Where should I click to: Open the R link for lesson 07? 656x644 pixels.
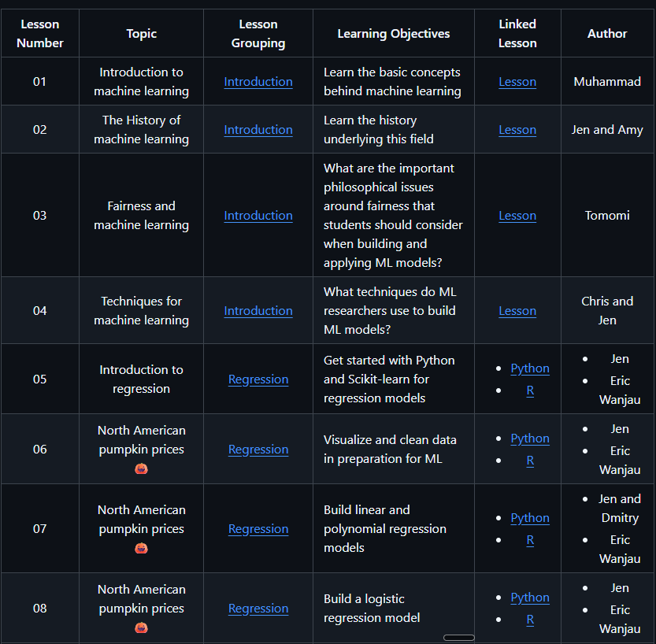pos(530,540)
